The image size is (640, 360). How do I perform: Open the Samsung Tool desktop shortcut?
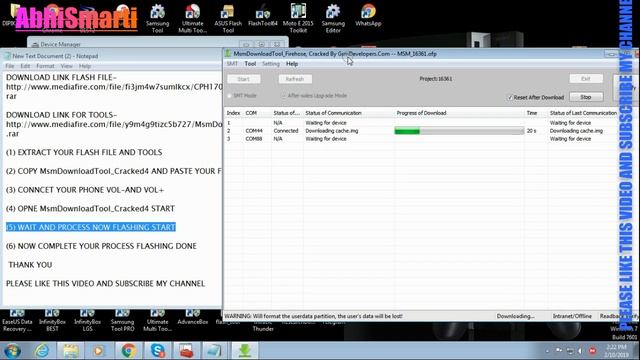pos(158,18)
